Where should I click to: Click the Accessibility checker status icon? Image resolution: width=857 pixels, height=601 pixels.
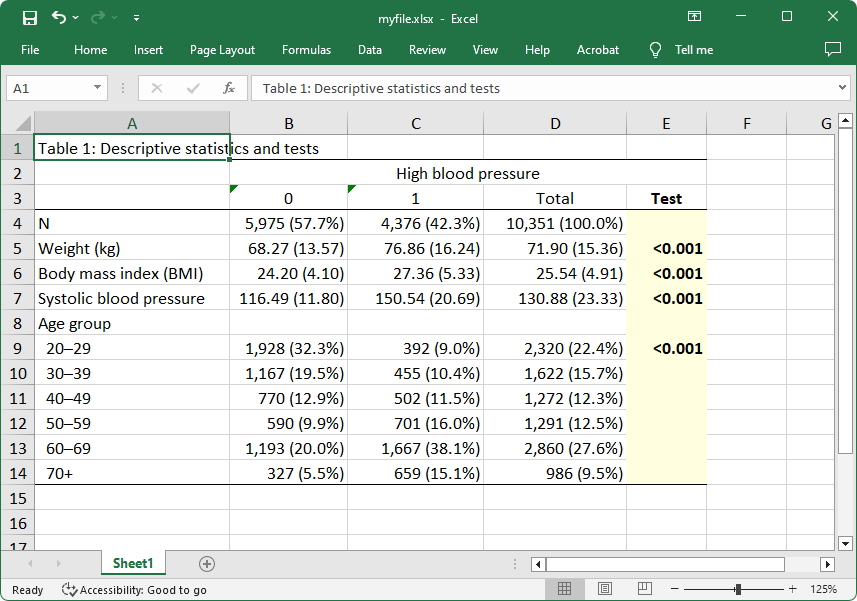(69, 590)
